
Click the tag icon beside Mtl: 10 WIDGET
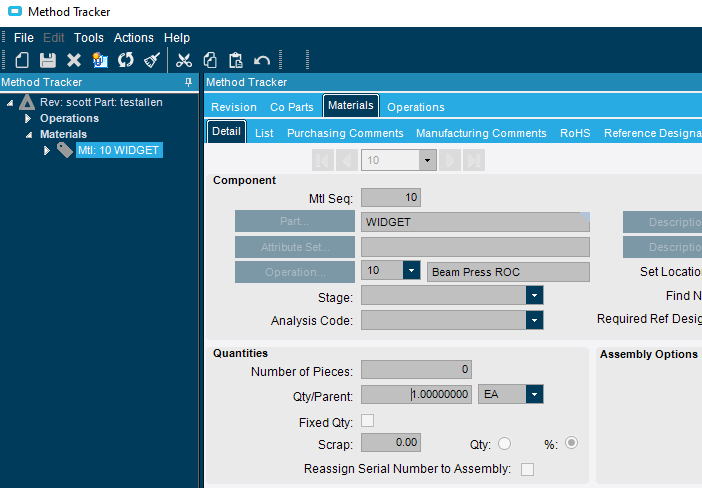click(x=64, y=150)
